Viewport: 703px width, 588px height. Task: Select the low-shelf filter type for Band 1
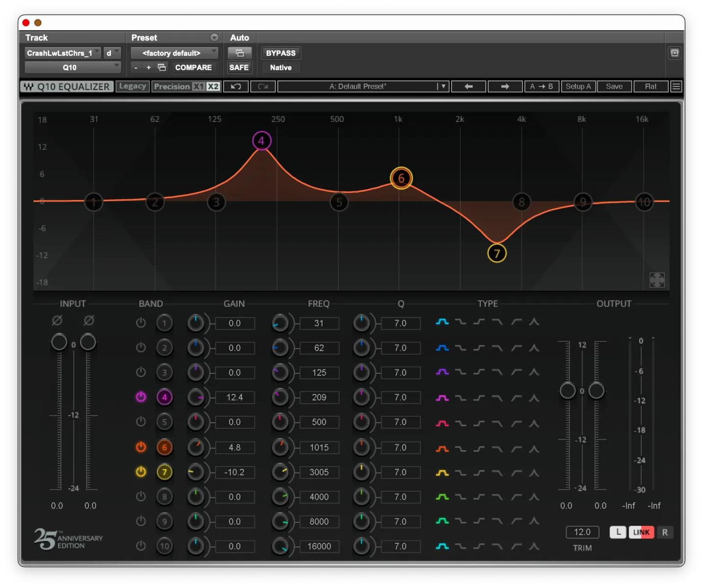pos(461,322)
